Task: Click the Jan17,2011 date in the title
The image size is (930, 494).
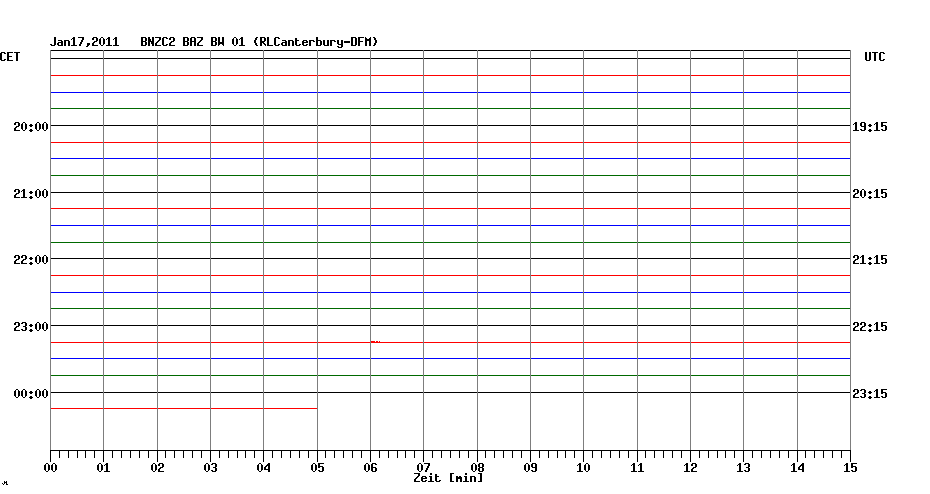Action: click(85, 42)
